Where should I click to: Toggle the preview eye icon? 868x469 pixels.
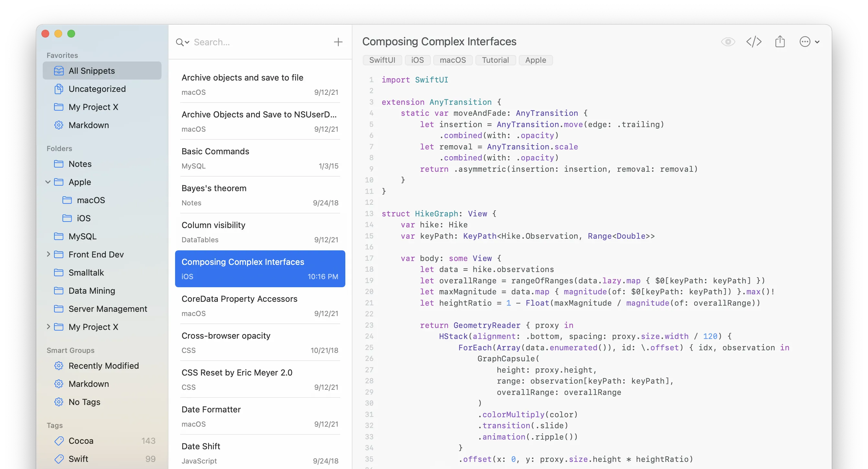tap(728, 42)
